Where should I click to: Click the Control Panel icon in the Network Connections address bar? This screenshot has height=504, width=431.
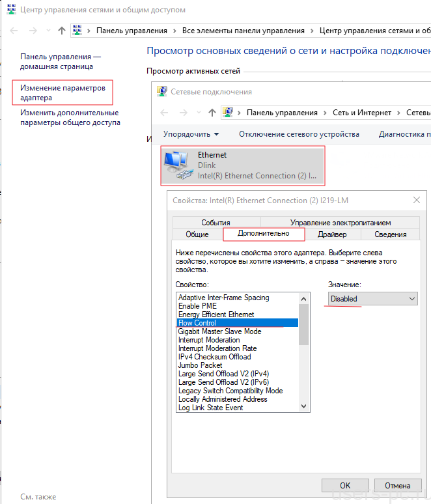pos(229,113)
